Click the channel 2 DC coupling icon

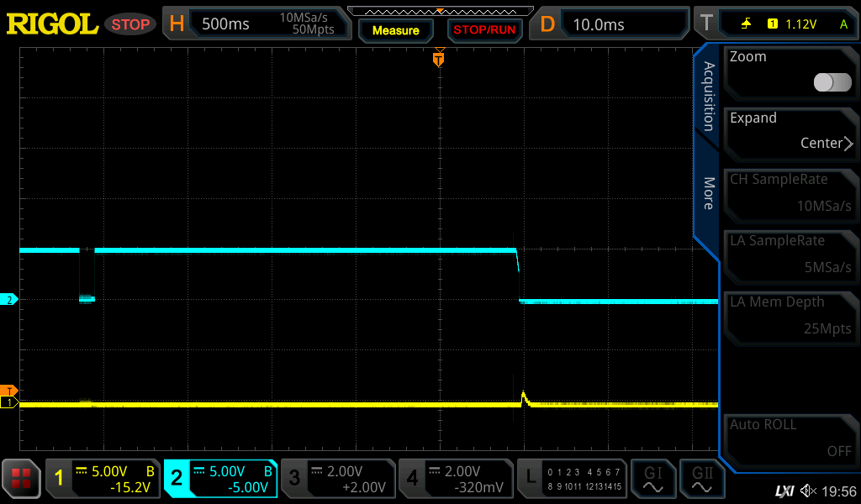198,471
